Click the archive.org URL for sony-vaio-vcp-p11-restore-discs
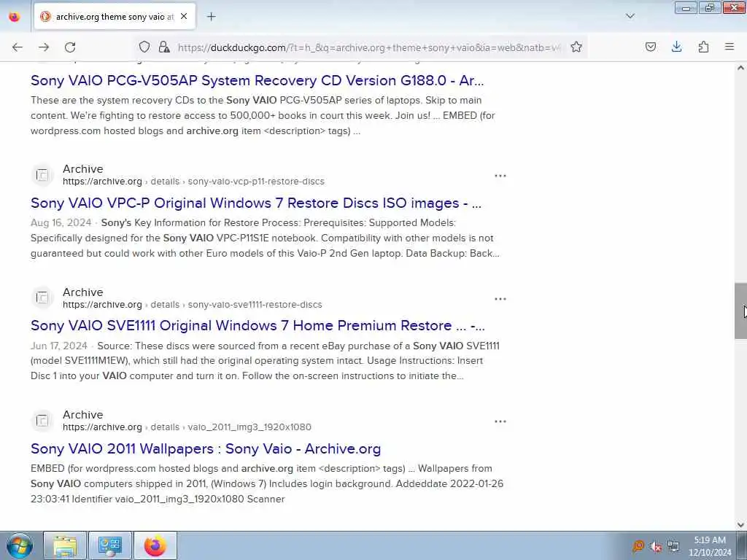 [x=193, y=182]
